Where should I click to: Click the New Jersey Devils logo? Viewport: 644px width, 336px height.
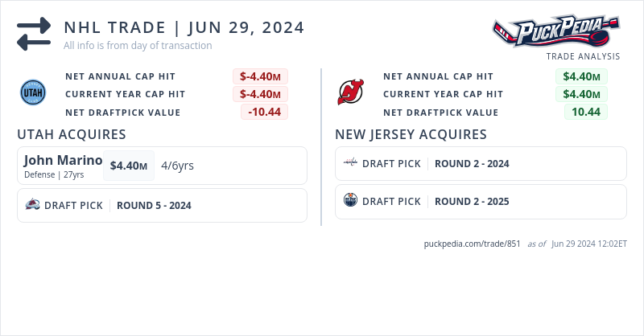[350, 93]
